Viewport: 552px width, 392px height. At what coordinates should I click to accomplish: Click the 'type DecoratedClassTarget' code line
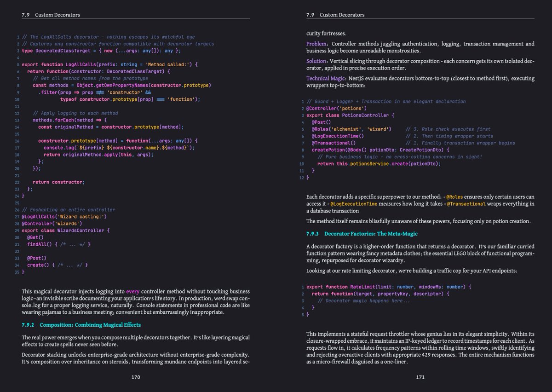click(101, 51)
